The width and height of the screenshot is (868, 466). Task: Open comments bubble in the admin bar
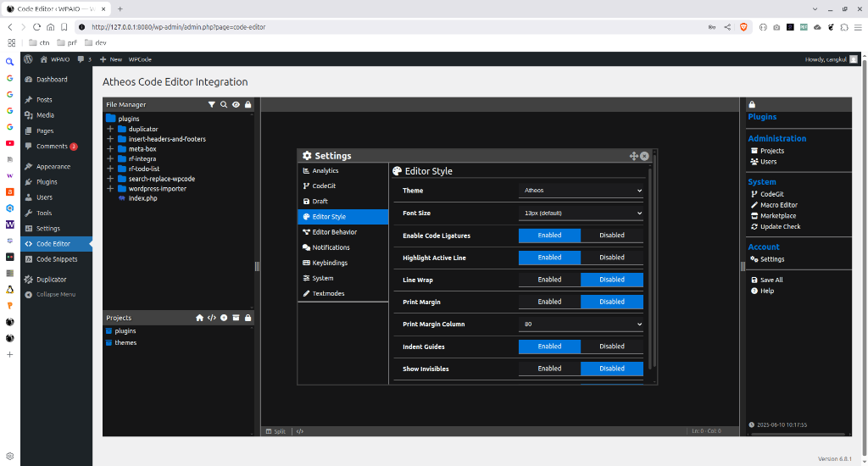[x=84, y=59]
